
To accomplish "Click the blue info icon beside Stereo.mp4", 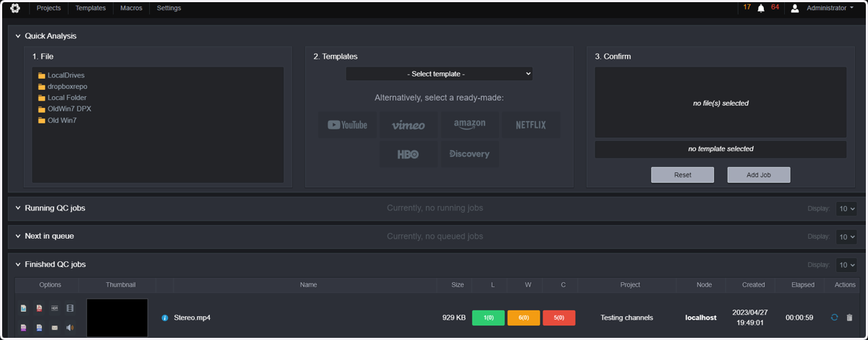I will (x=165, y=318).
